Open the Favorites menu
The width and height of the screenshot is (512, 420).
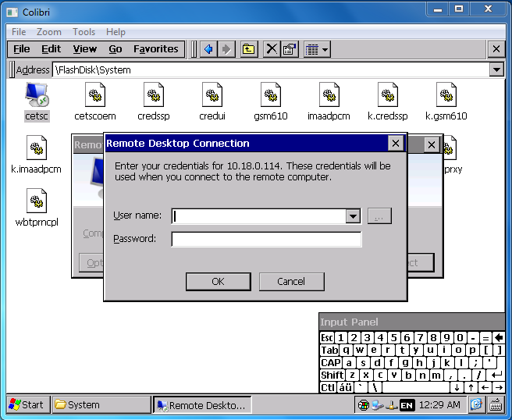pyautogui.click(x=156, y=49)
